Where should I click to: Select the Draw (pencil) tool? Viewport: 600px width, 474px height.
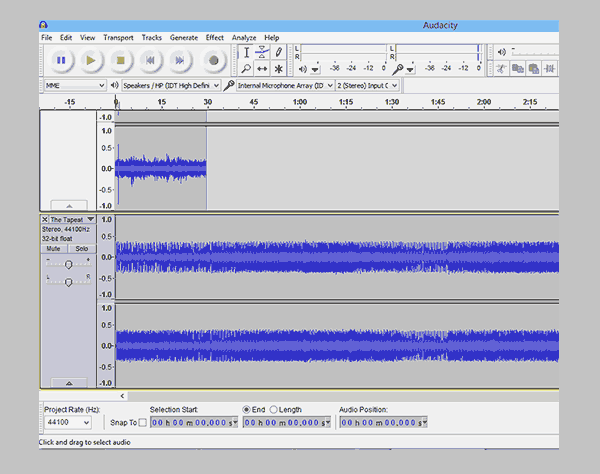tap(279, 52)
